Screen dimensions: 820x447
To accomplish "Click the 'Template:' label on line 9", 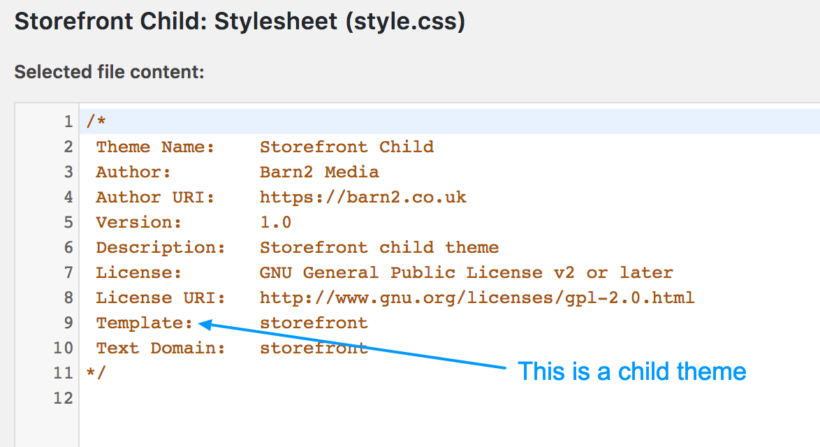I will click(144, 322).
